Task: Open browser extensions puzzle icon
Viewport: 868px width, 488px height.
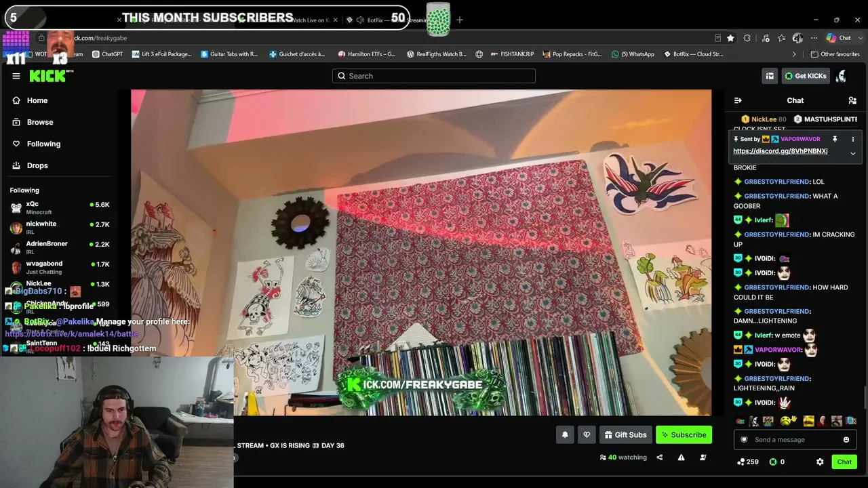Action: click(x=747, y=38)
